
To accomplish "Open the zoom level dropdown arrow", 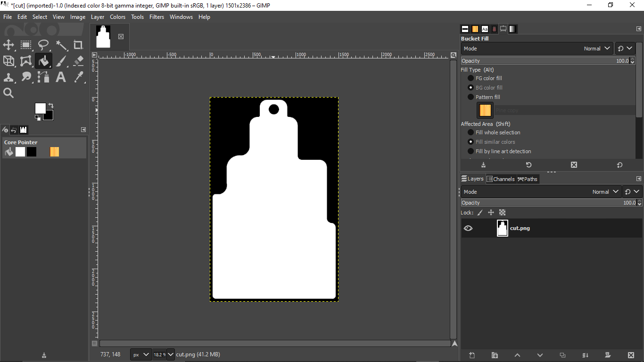I will pyautogui.click(x=170, y=354).
